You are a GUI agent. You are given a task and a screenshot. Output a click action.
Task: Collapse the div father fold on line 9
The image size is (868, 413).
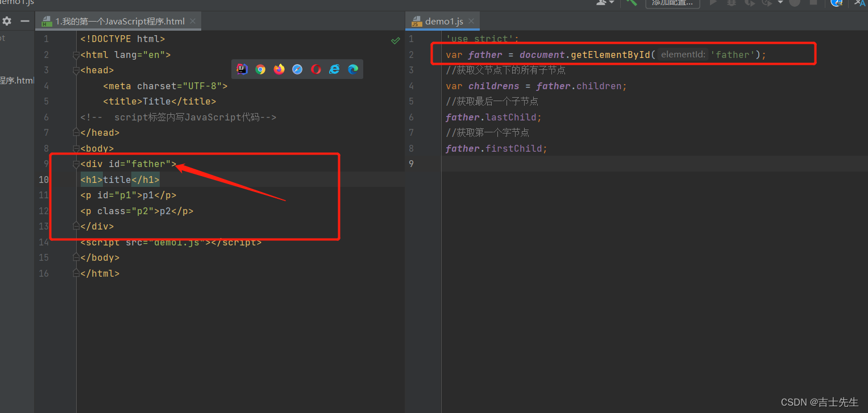[76, 164]
